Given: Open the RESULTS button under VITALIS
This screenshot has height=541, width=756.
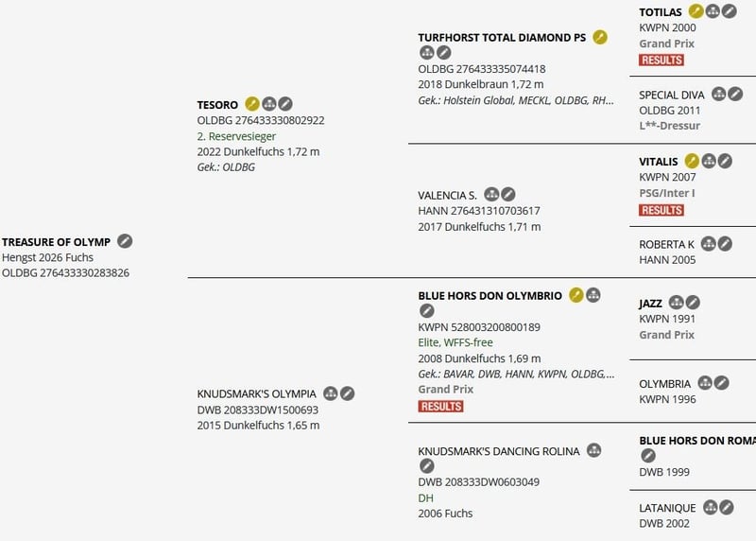Looking at the screenshot, I should tap(661, 210).
